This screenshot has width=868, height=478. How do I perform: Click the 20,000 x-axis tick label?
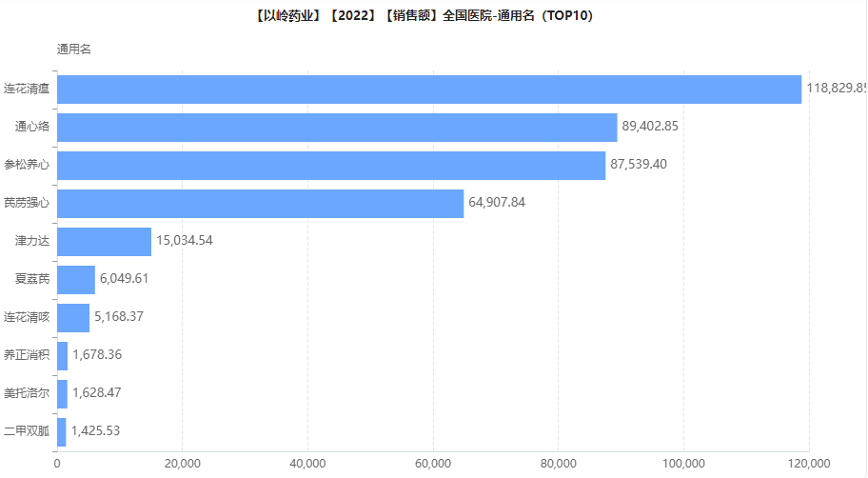click(182, 464)
